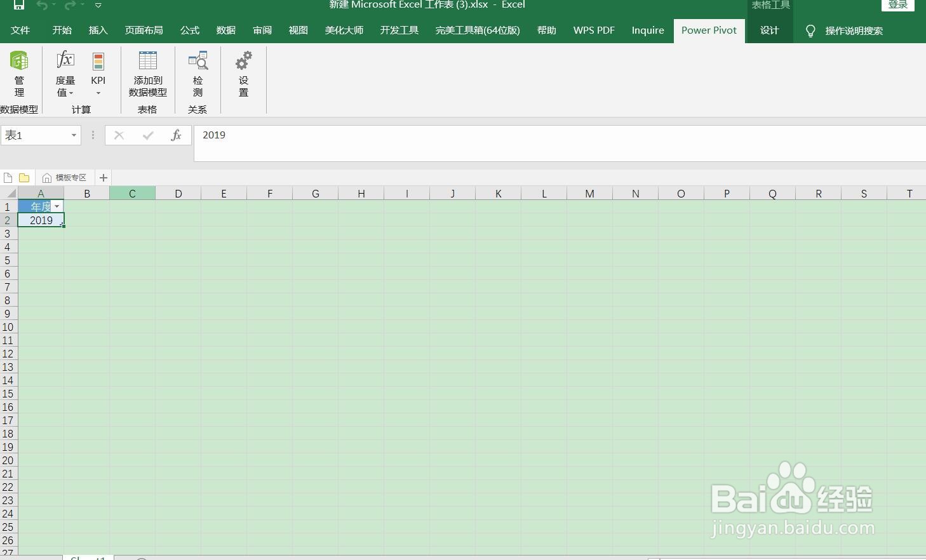Switch to the 视图 tab
This screenshot has width=926, height=560.
point(299,30)
